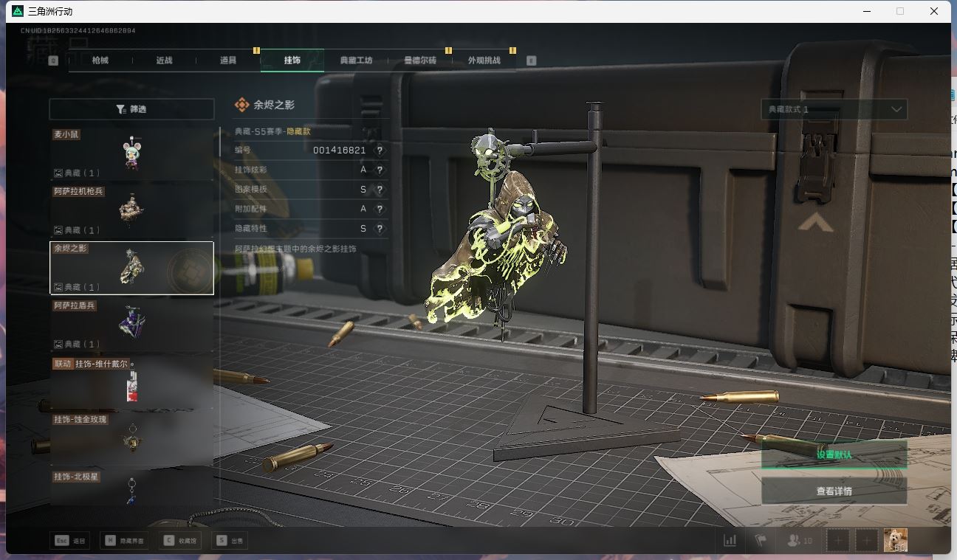Screen dimensions: 957x560
Task: Click the player avatar portrait
Action: [x=895, y=540]
